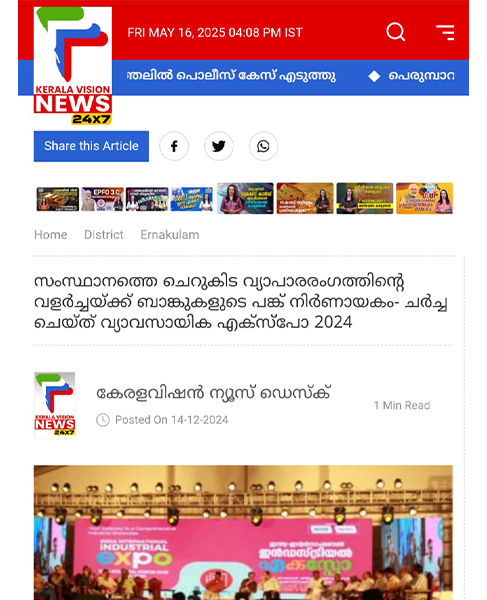
Task: Click the Kerala Vision author avatar logo
Action: tap(55, 405)
